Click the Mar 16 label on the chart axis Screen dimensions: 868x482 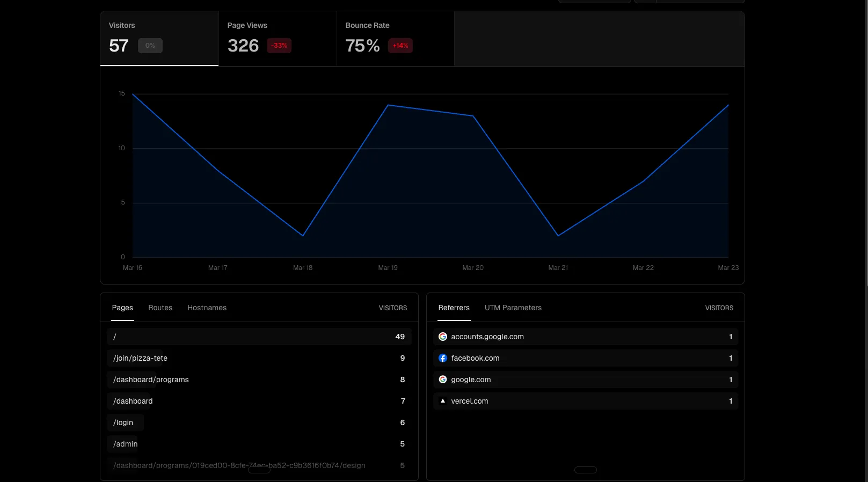pyautogui.click(x=133, y=268)
